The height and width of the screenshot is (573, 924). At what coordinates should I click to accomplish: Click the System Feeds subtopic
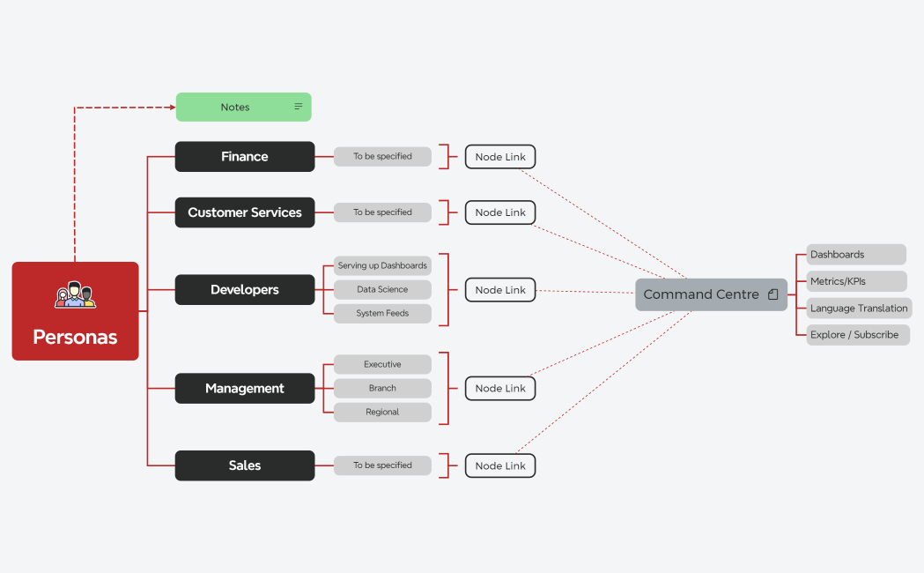click(382, 313)
